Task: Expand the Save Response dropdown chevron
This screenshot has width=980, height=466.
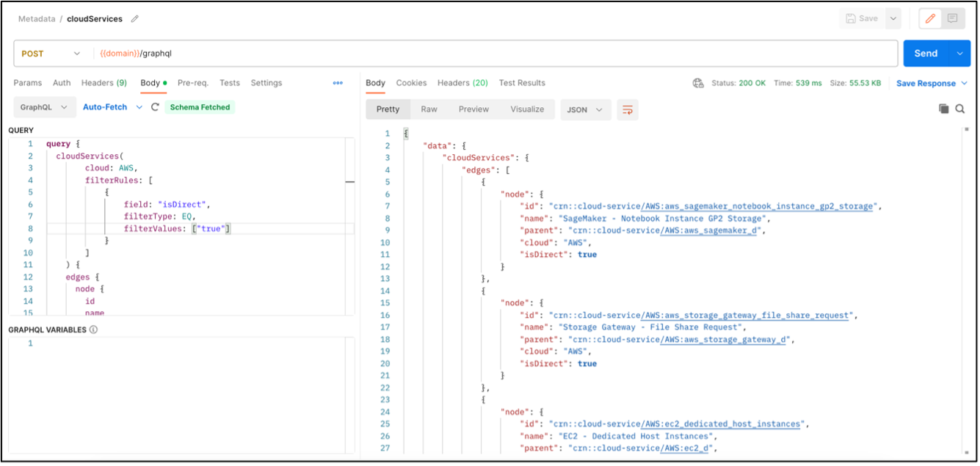Action: (964, 84)
